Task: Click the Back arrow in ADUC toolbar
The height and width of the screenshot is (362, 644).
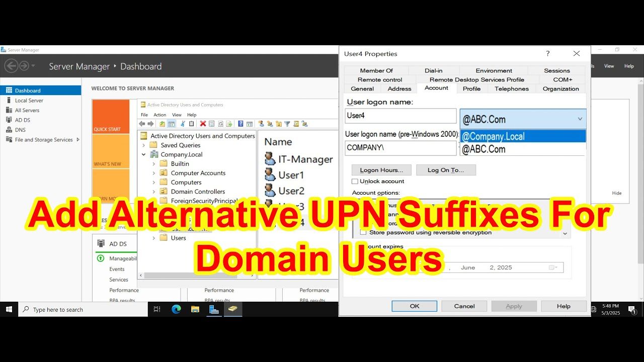Action: coord(142,124)
